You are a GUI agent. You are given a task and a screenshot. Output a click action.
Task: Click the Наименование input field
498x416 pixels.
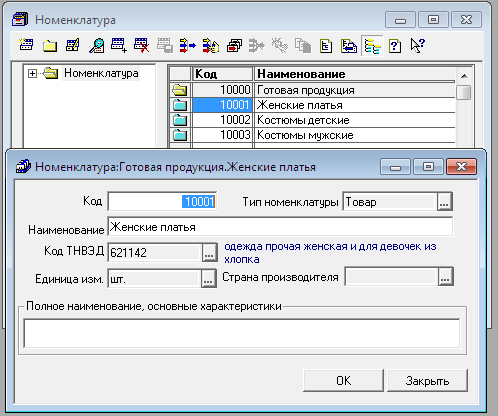[x=280, y=227]
